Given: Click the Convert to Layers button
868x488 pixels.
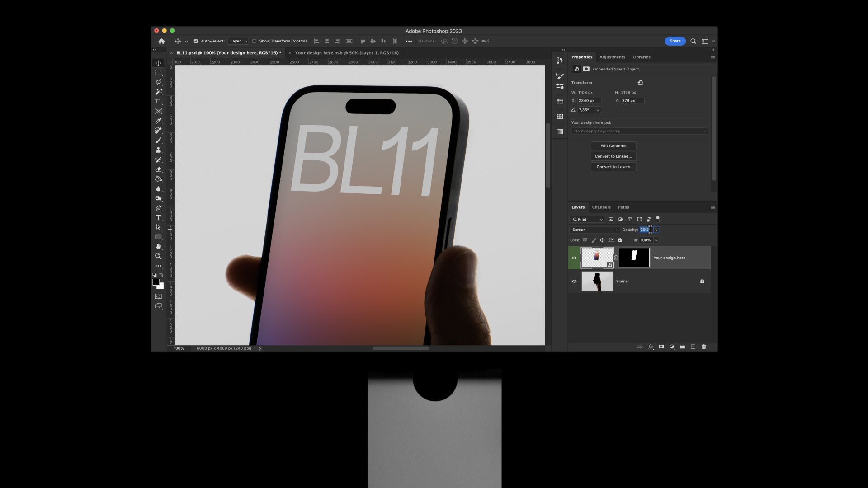Looking at the screenshot, I should tap(613, 167).
